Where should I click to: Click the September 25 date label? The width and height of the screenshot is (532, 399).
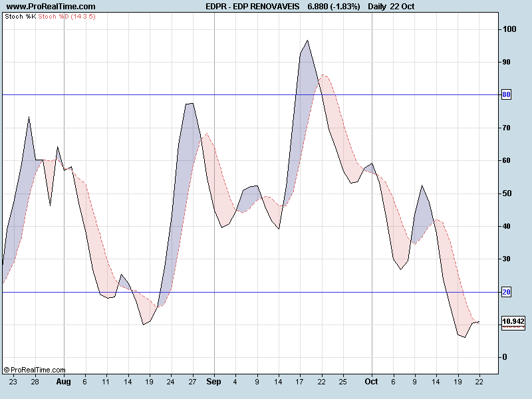coord(343,382)
